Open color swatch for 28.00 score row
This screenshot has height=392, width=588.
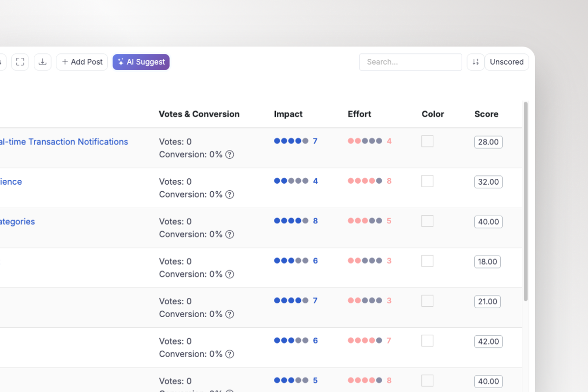427,141
